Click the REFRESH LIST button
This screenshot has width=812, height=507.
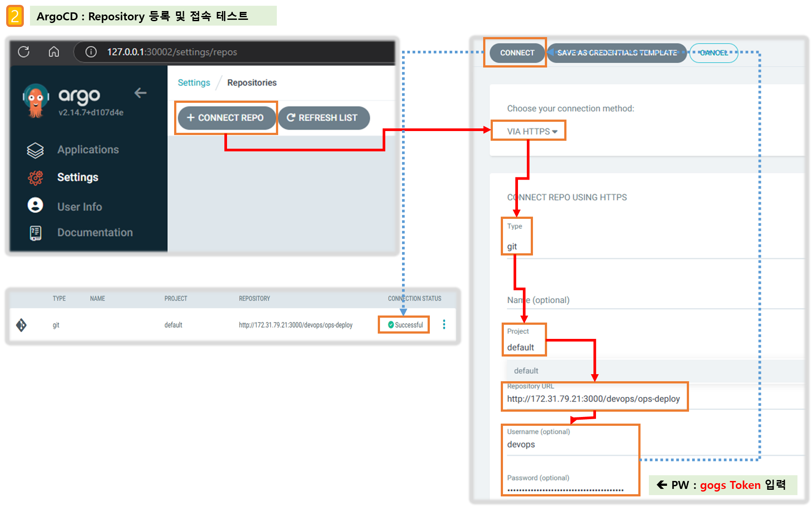[x=324, y=118]
